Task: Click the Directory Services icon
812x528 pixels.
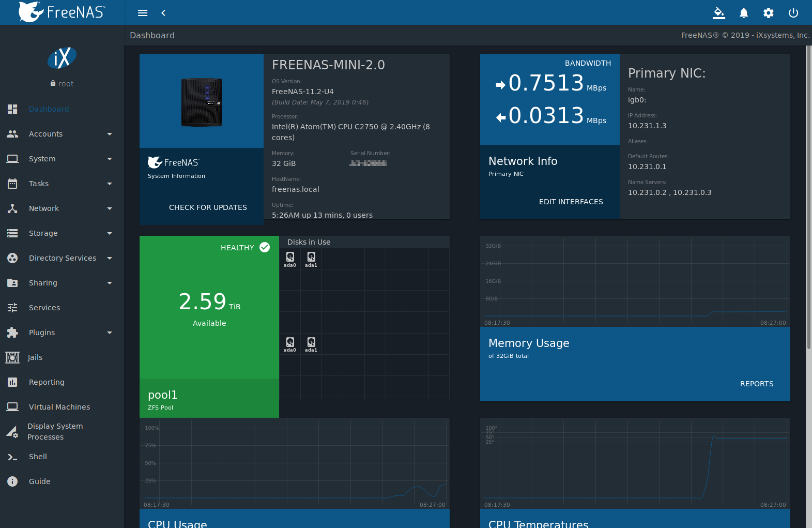Action: pyautogui.click(x=12, y=258)
